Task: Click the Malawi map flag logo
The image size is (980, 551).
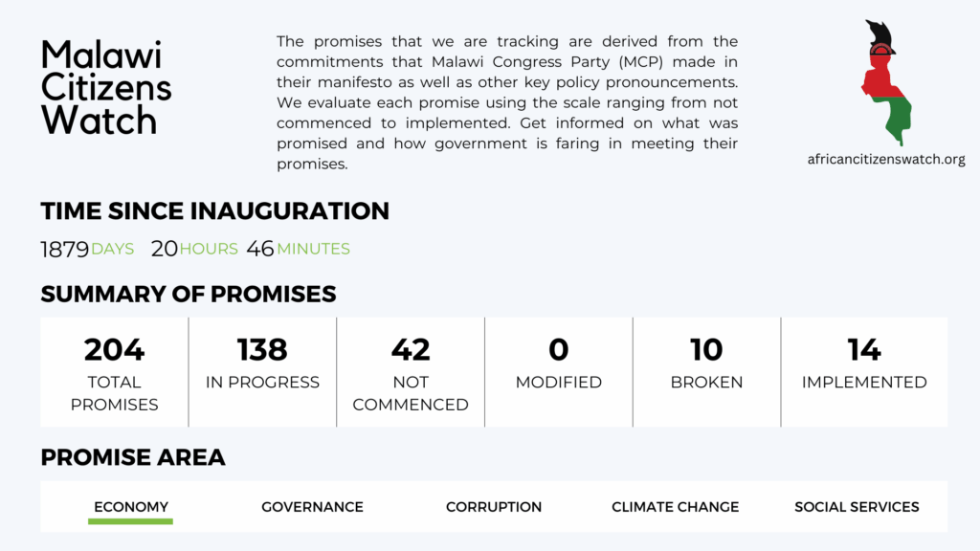Action: point(886,82)
